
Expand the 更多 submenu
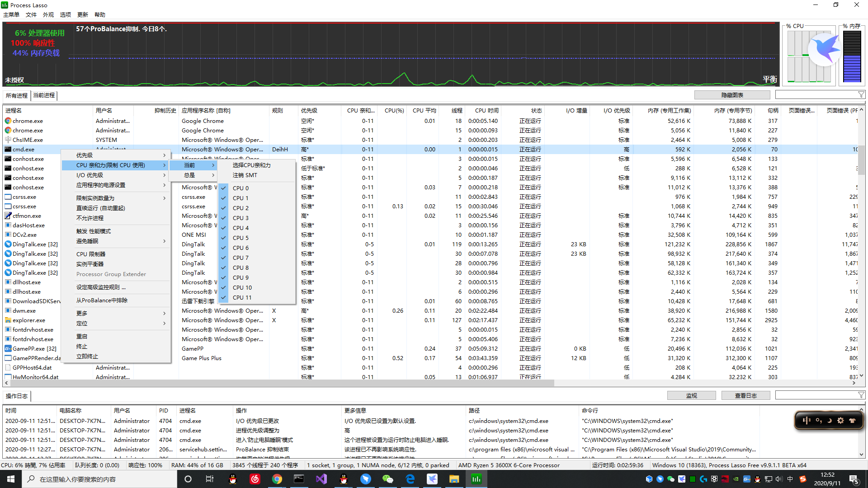click(x=116, y=313)
